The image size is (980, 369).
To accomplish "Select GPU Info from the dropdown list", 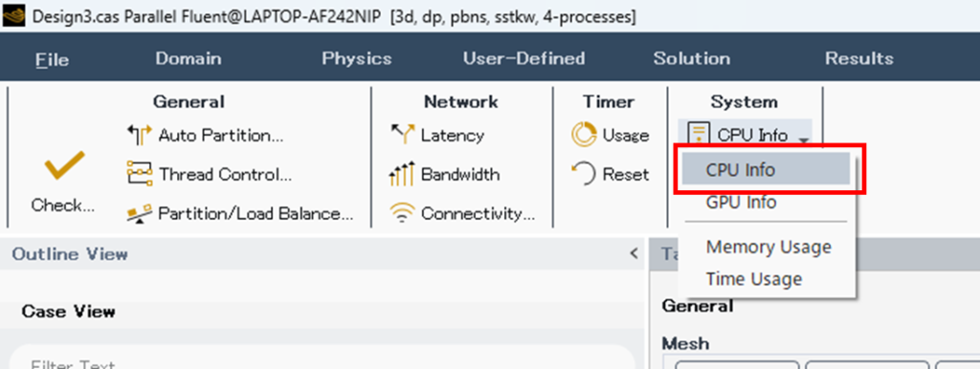I will [x=766, y=203].
